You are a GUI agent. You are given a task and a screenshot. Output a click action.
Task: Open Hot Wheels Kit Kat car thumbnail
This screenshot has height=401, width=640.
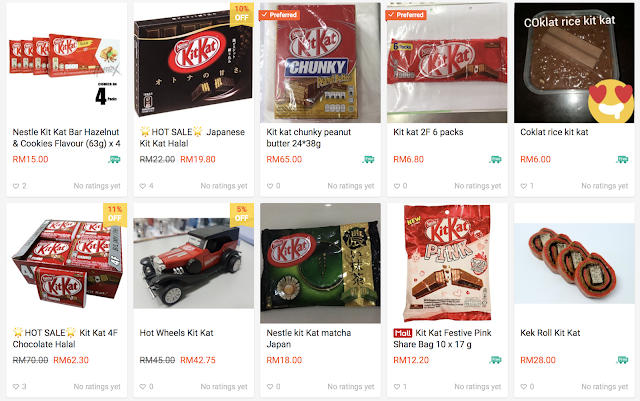[193, 263]
